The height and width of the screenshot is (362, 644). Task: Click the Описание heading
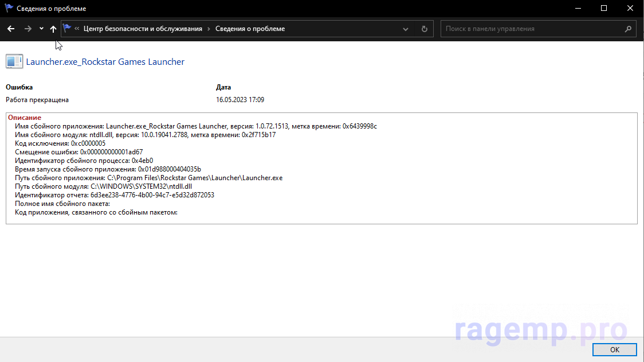tap(25, 118)
